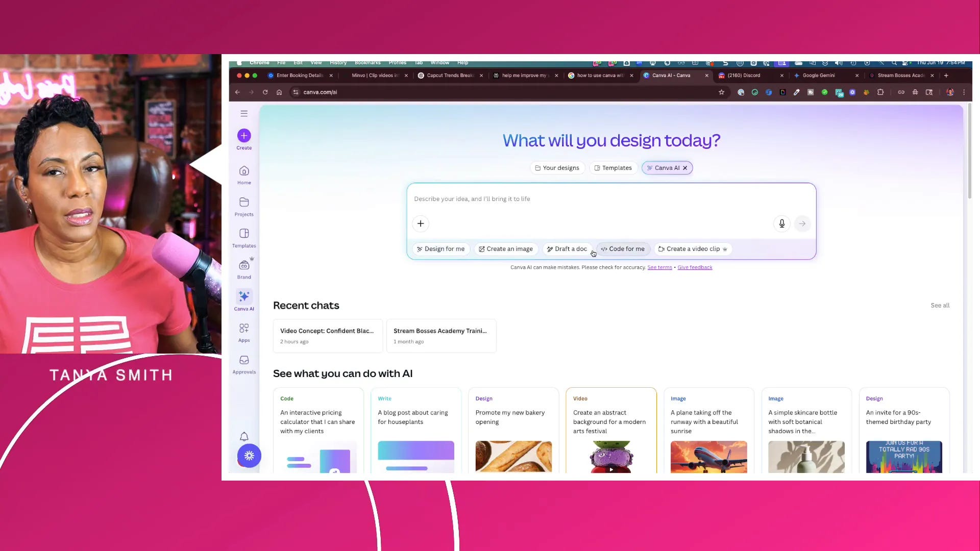Open the Give feedback link
The width and height of the screenshot is (980, 551).
[695, 267]
